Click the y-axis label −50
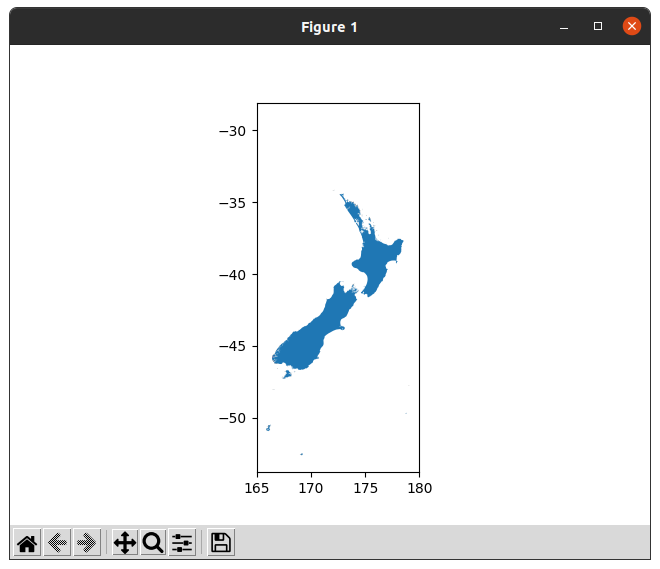 pos(232,419)
